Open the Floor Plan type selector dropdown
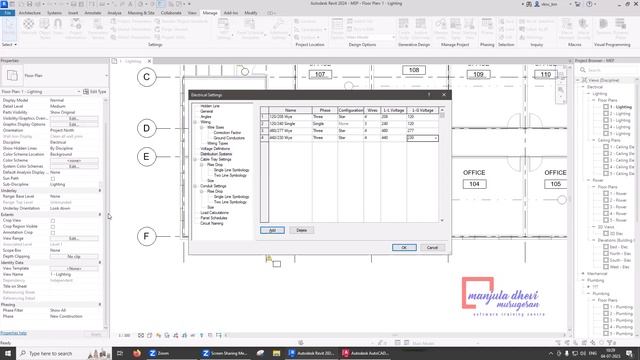The image size is (640, 360). click(x=107, y=76)
